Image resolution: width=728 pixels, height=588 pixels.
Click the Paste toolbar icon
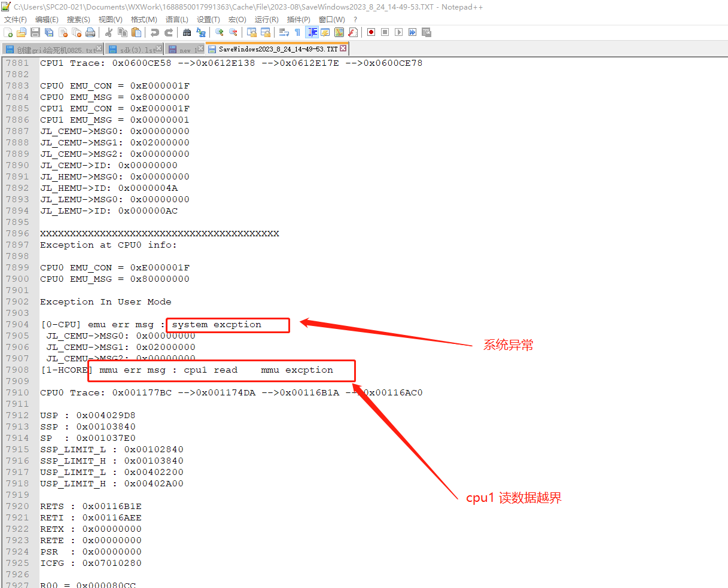tap(136, 32)
